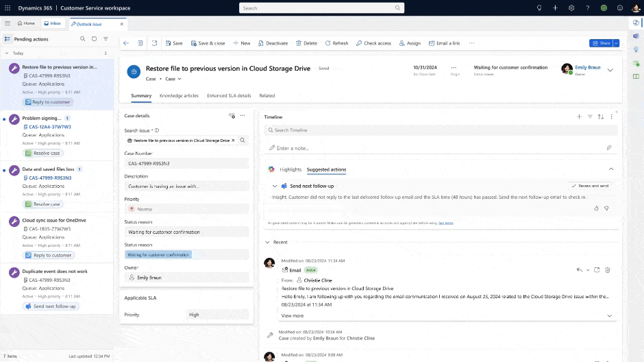Toggle the Pending actions view icon
Image resolution: width=644 pixels, height=362 pixels.
pyautogui.click(x=8, y=39)
